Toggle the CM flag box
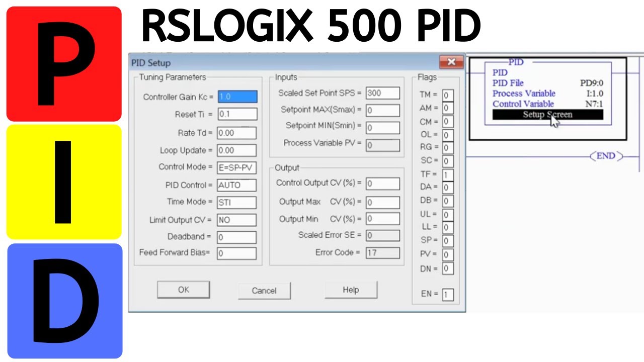The height and width of the screenshot is (362, 644). [x=448, y=122]
